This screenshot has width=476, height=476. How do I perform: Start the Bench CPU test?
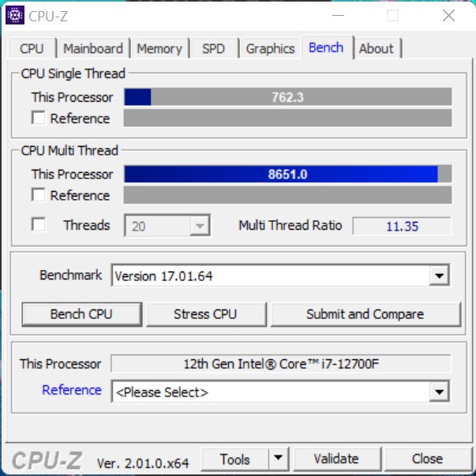tap(81, 314)
